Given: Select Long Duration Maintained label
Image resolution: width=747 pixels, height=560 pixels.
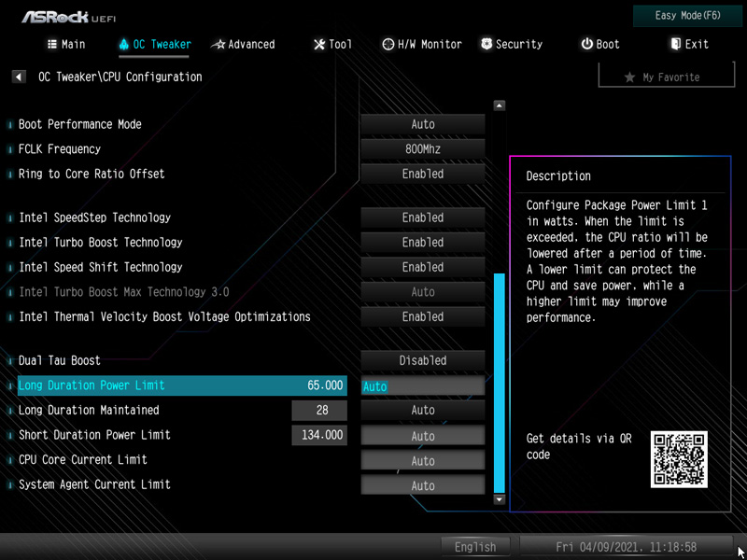Looking at the screenshot, I should [89, 410].
